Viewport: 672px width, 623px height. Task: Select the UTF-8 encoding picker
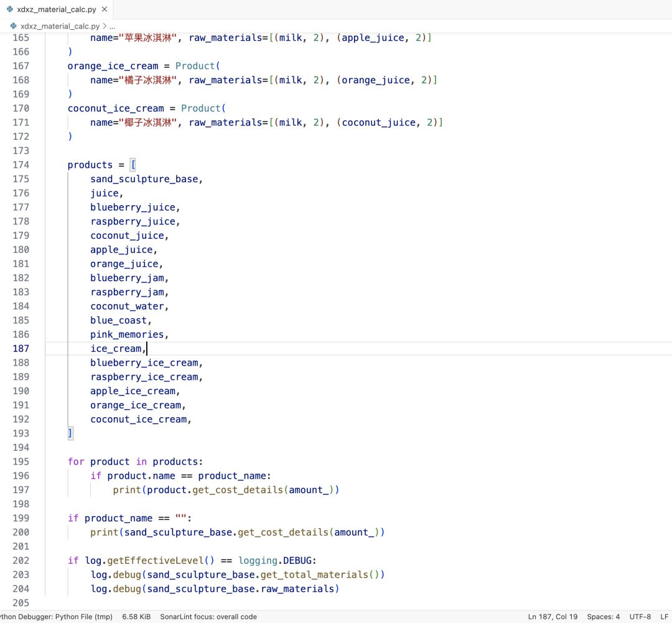click(x=640, y=617)
